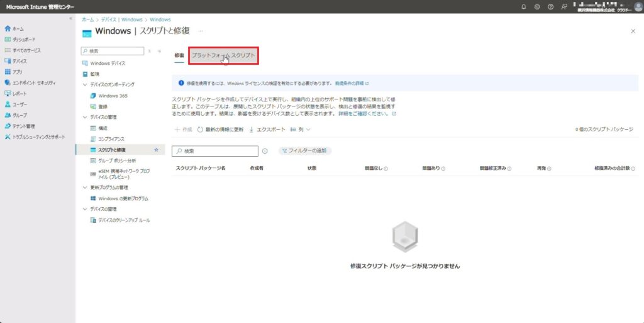Open アプリ in left navigation
The width and height of the screenshot is (644, 323).
click(14, 72)
